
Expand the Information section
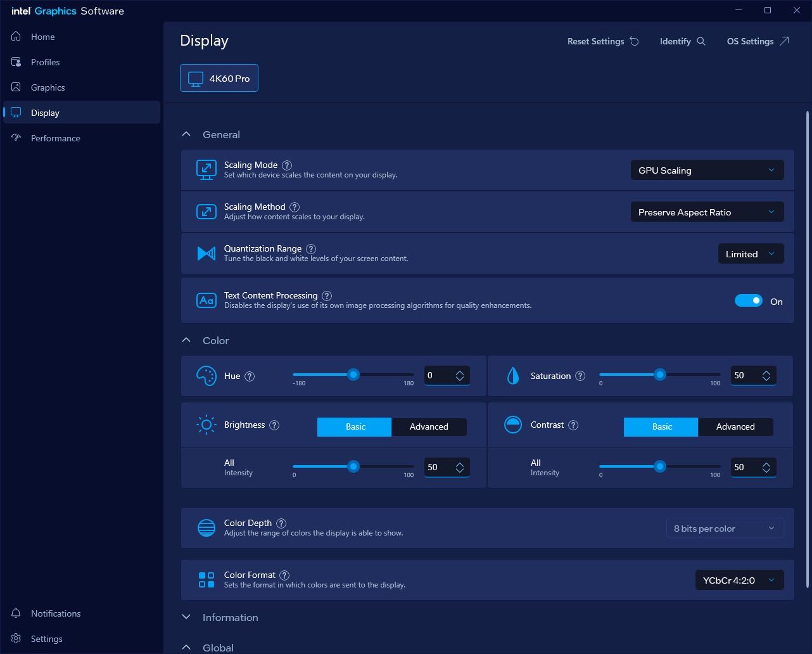tap(186, 617)
